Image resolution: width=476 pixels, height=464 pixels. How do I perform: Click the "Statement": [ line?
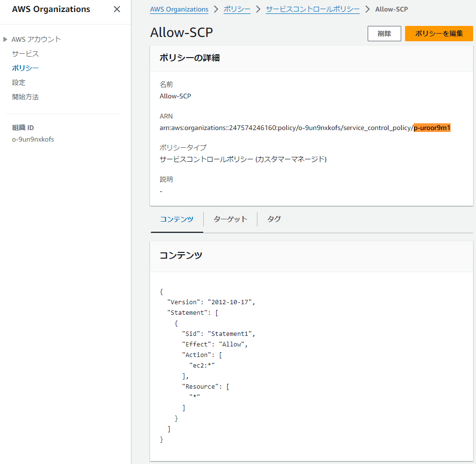[193, 313]
